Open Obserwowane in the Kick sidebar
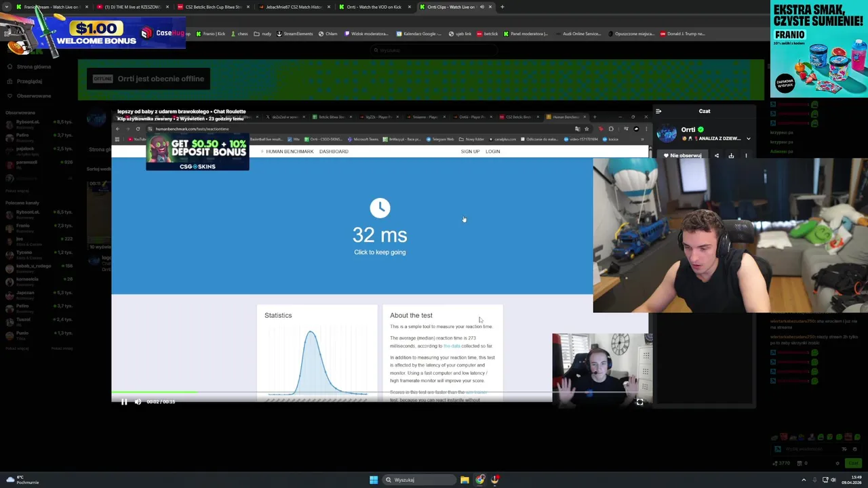The image size is (868, 488). coord(29,96)
